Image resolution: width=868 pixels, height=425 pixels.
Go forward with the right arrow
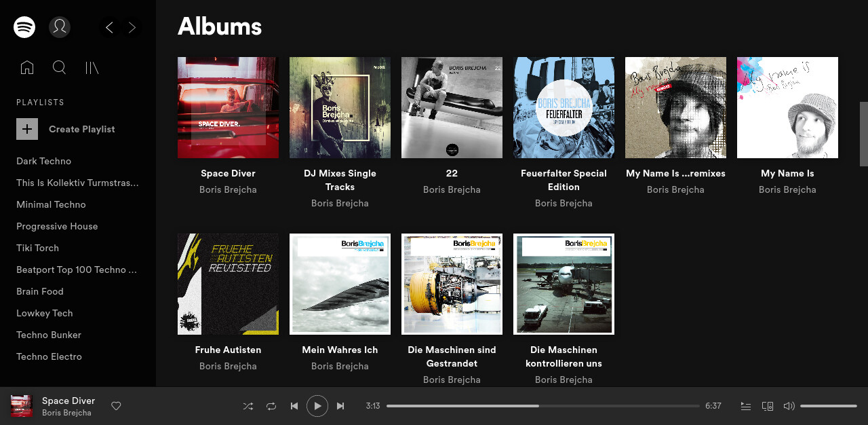[132, 27]
